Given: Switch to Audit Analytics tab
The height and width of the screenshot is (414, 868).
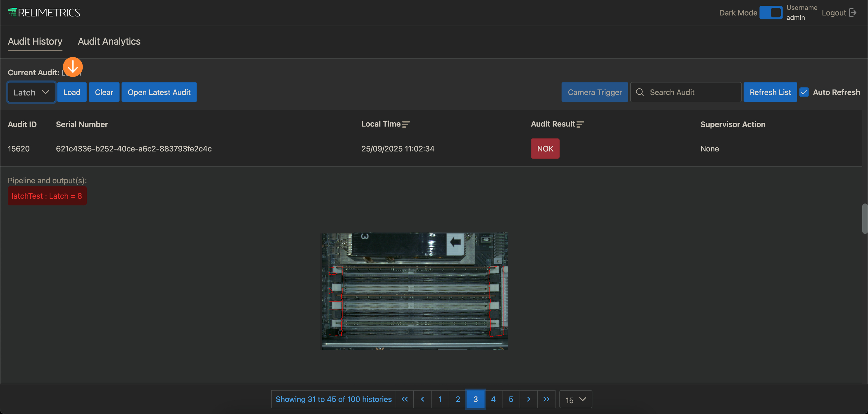Looking at the screenshot, I should (109, 41).
